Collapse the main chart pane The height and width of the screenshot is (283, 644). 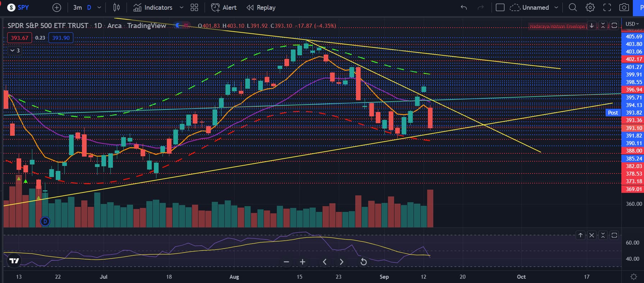[603, 25]
